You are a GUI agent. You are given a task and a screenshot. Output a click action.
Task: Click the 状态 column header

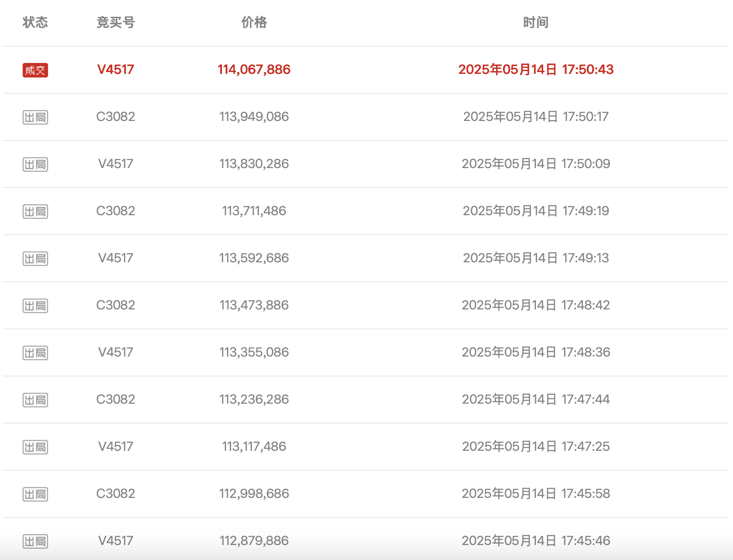(x=35, y=22)
